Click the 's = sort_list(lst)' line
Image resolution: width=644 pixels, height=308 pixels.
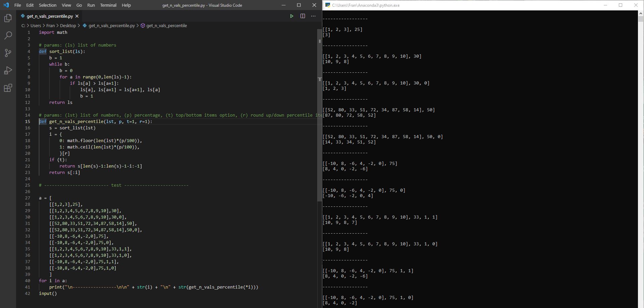point(72,128)
